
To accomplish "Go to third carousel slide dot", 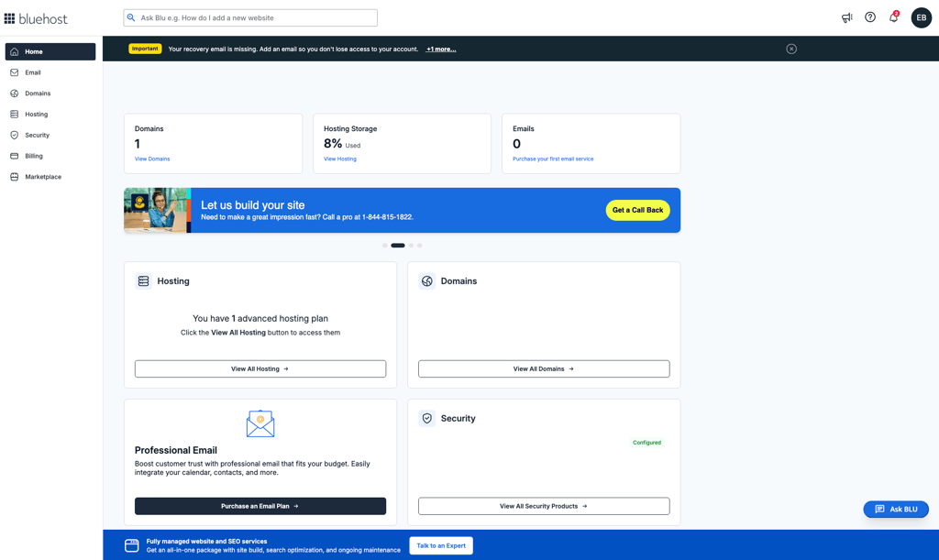I will pos(411,246).
